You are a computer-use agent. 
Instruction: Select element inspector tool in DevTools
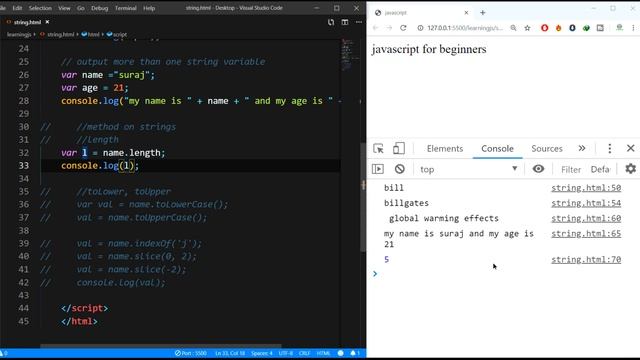click(378, 149)
